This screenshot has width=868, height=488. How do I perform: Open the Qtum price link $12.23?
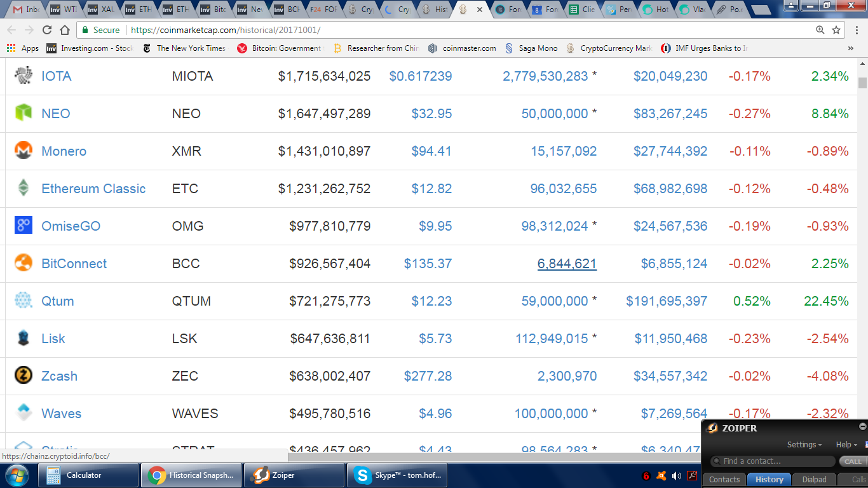431,301
